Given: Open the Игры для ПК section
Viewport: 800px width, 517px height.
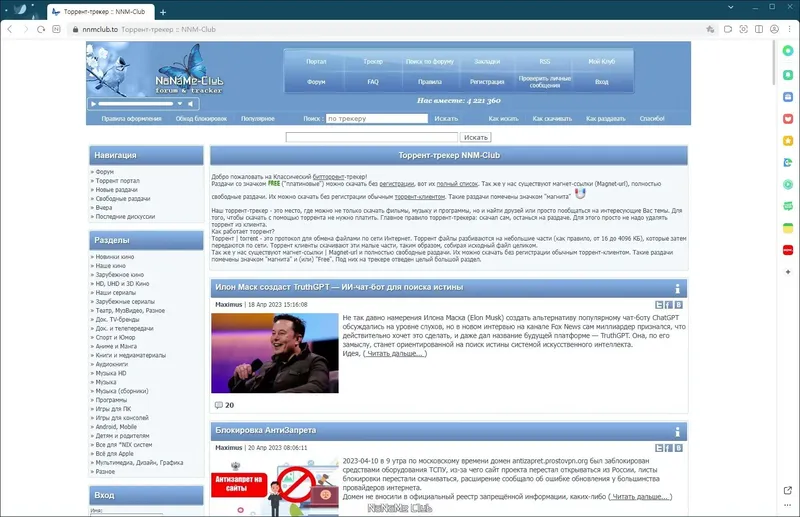Looking at the screenshot, I should click(113, 409).
